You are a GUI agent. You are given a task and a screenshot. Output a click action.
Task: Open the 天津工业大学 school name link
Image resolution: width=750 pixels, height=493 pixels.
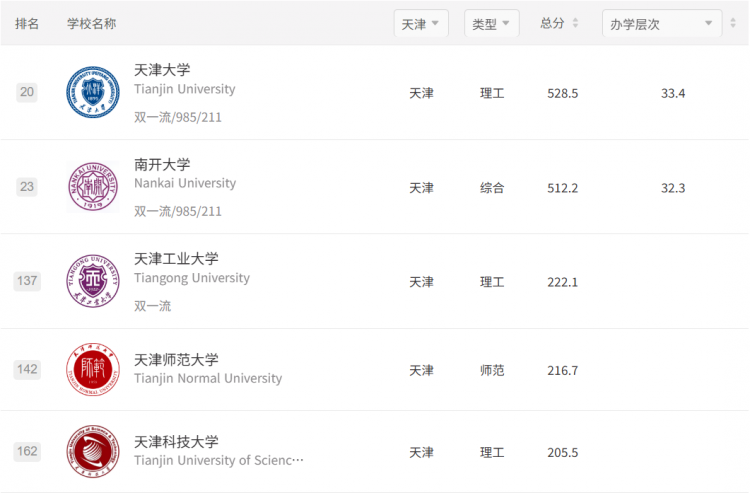point(176,259)
